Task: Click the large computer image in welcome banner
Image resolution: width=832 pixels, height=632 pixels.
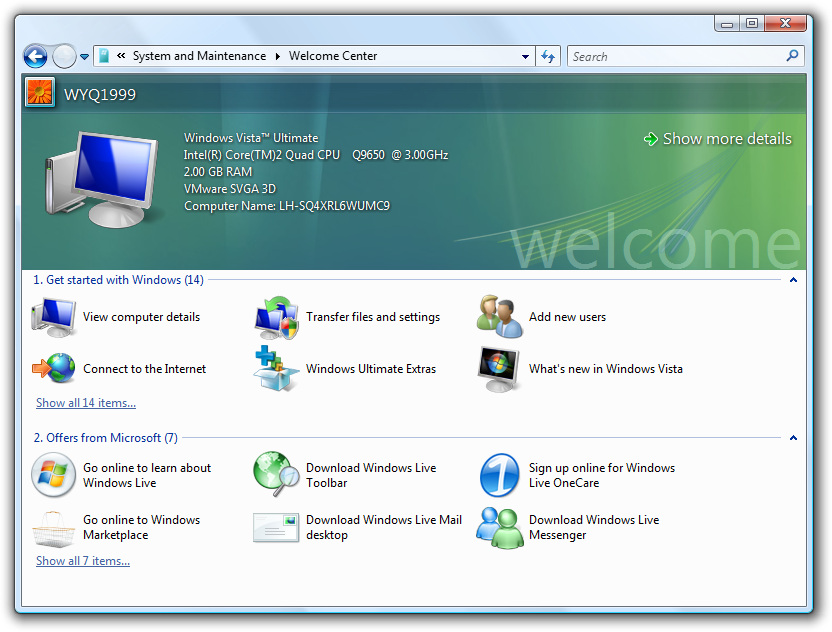Action: tap(101, 179)
